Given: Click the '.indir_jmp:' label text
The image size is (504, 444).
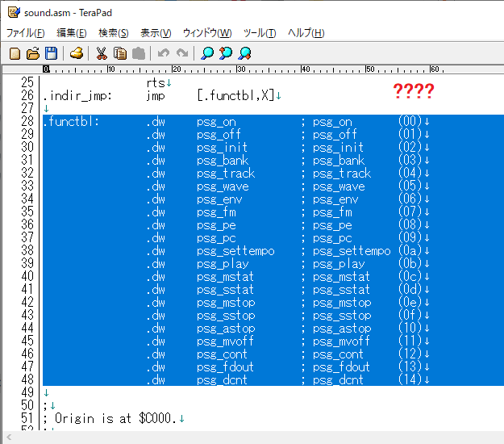Looking at the screenshot, I should pyautogui.click(x=77, y=96).
